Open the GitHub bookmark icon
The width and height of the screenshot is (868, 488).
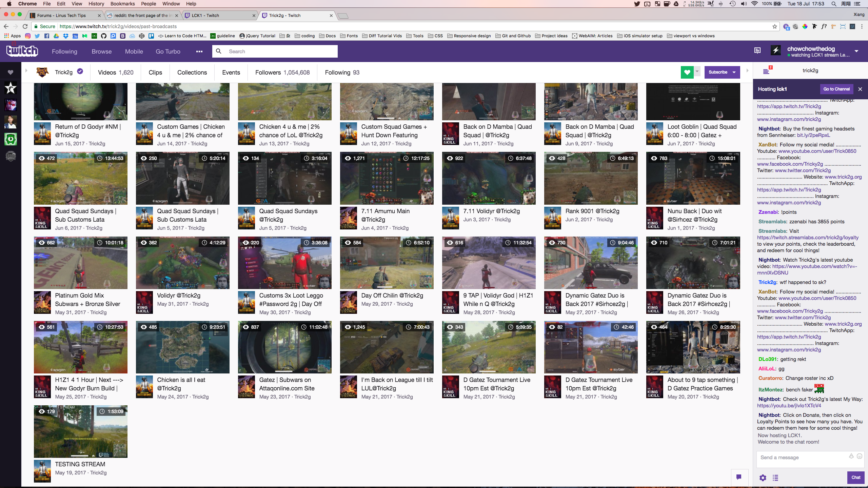tap(104, 36)
